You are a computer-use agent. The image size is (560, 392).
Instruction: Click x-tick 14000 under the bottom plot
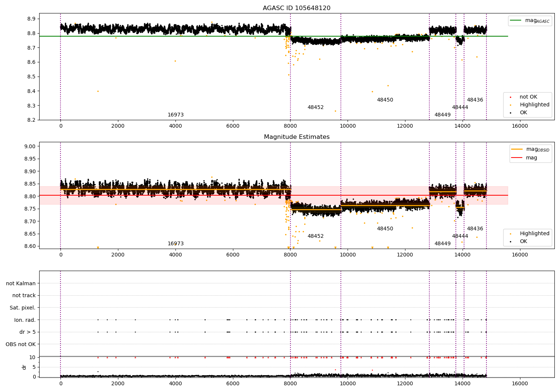click(x=463, y=384)
